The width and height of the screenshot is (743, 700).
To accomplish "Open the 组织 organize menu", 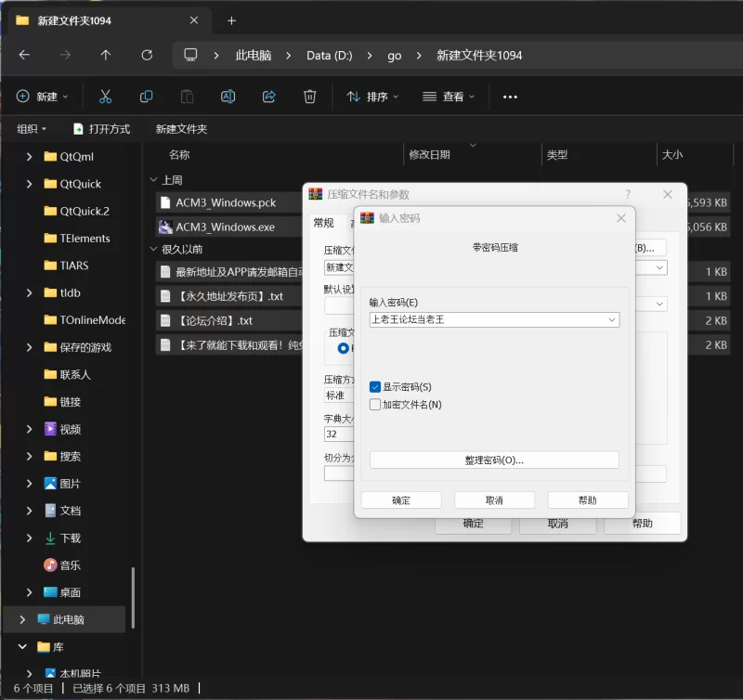I will pos(32,129).
